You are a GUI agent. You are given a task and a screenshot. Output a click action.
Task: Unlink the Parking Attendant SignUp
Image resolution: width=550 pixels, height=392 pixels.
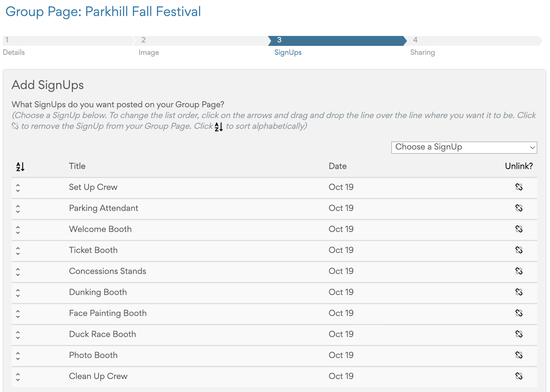[x=519, y=208]
